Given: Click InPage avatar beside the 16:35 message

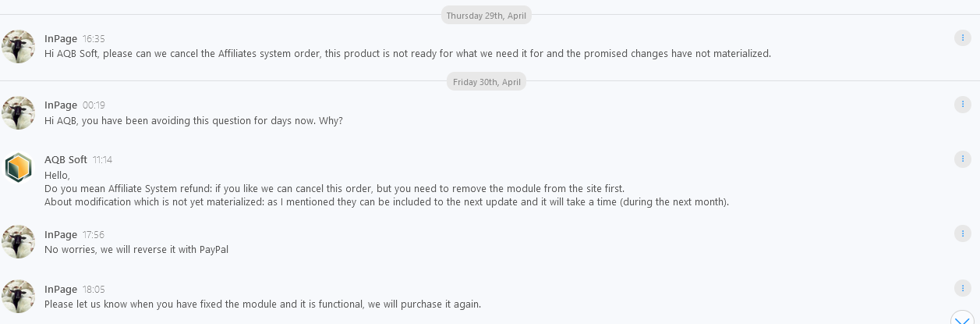Looking at the screenshot, I should point(18,47).
